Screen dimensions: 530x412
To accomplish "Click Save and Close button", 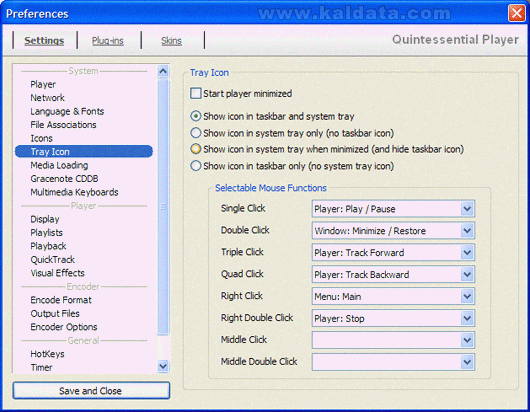I will pos(91,391).
